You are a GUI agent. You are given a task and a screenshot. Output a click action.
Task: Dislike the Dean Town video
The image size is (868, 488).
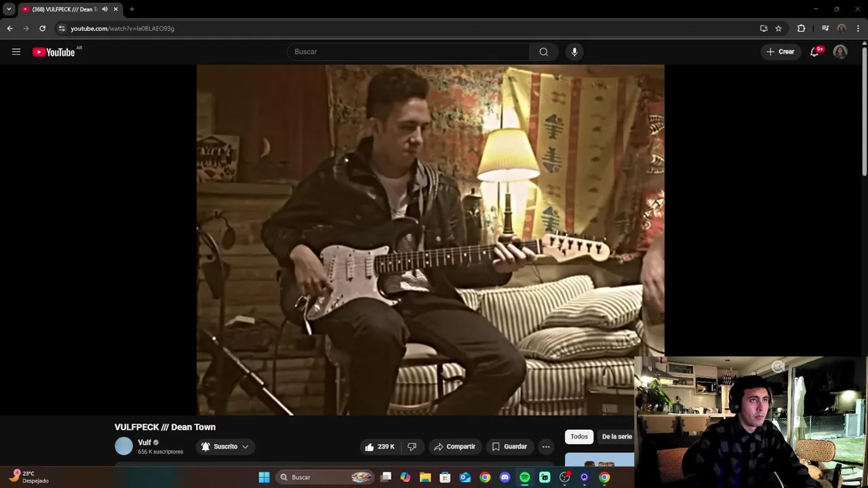412,447
